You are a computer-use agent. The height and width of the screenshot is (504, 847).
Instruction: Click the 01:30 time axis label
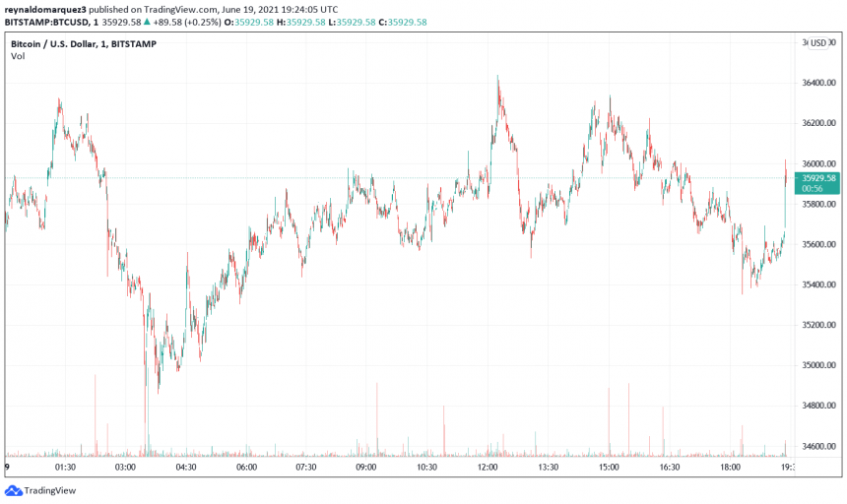65,468
